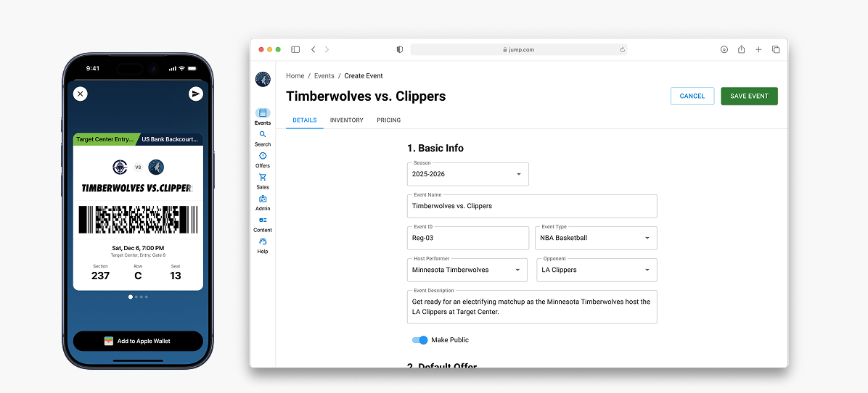
Task: Open Search in the sidebar
Action: (263, 134)
